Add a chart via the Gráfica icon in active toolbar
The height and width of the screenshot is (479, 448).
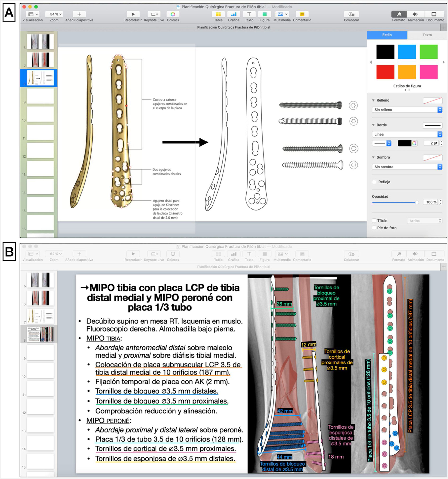tap(234, 14)
